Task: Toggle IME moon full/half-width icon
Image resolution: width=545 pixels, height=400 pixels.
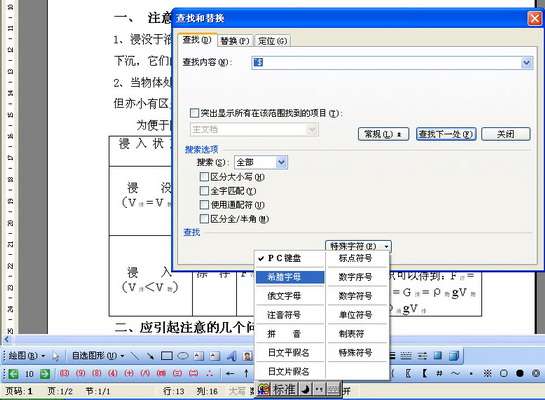Action: (305, 390)
